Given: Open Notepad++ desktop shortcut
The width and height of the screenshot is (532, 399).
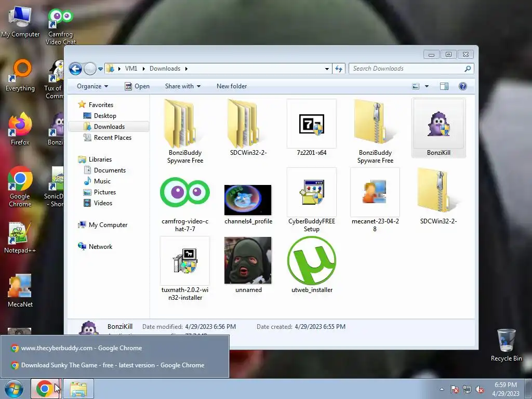Looking at the screenshot, I should 20,237.
